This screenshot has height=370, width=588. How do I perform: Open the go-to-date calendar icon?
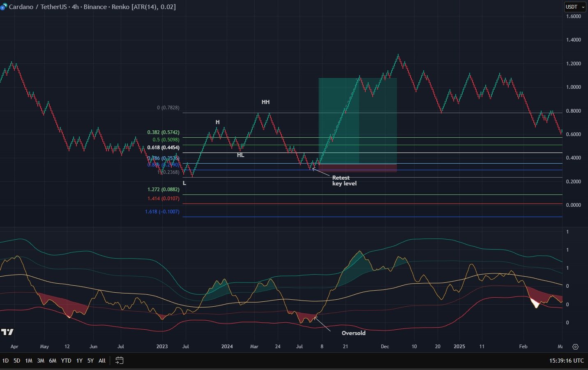(119, 361)
